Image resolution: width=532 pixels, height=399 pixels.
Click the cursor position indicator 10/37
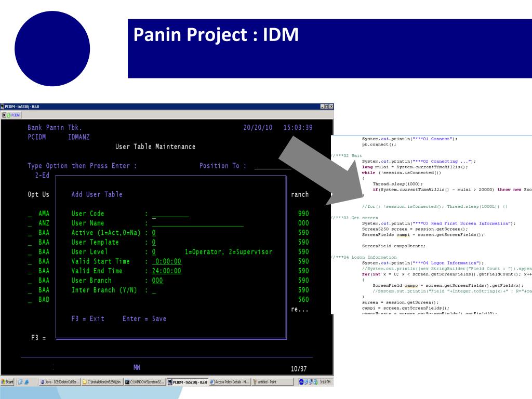click(x=299, y=368)
